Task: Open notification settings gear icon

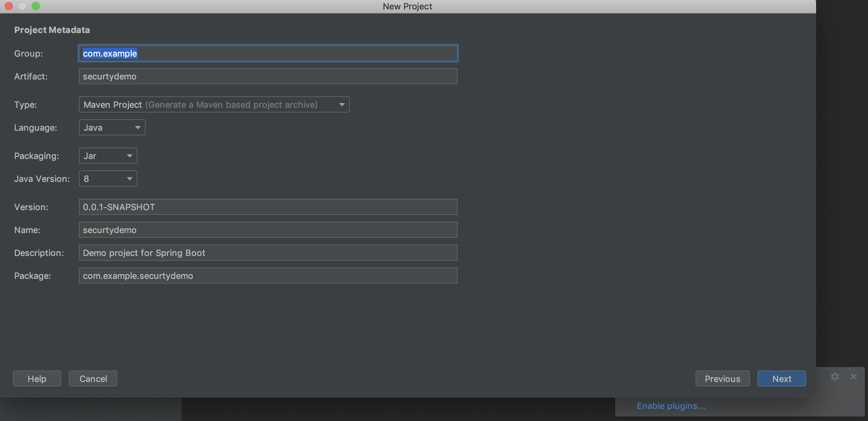Action: pos(835,376)
